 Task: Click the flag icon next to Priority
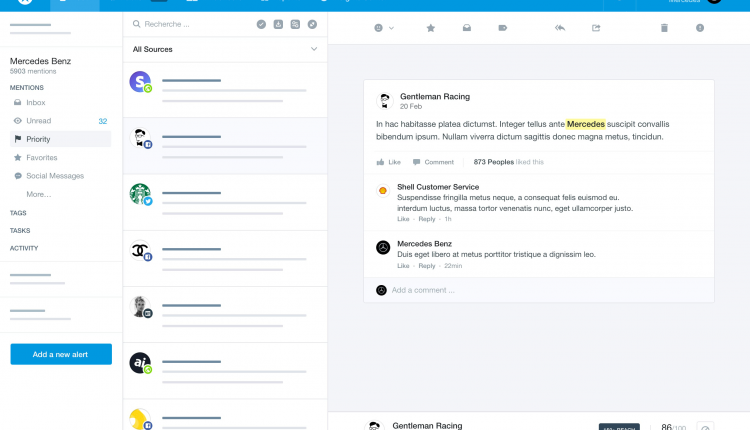pyautogui.click(x=18, y=139)
